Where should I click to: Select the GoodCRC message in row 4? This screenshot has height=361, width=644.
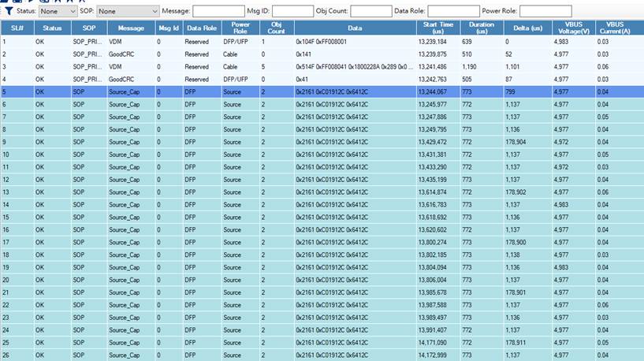point(121,80)
